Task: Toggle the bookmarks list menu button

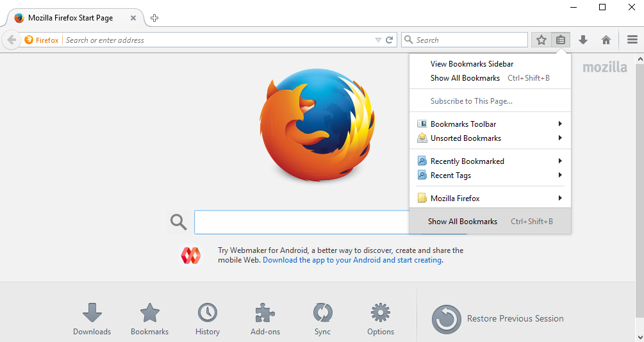Action: (561, 40)
